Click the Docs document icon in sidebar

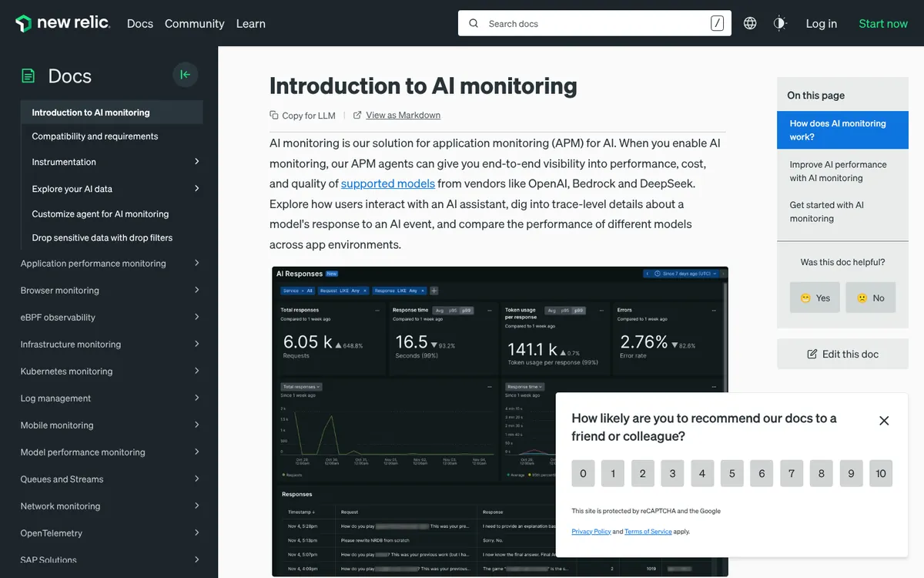pyautogui.click(x=28, y=76)
